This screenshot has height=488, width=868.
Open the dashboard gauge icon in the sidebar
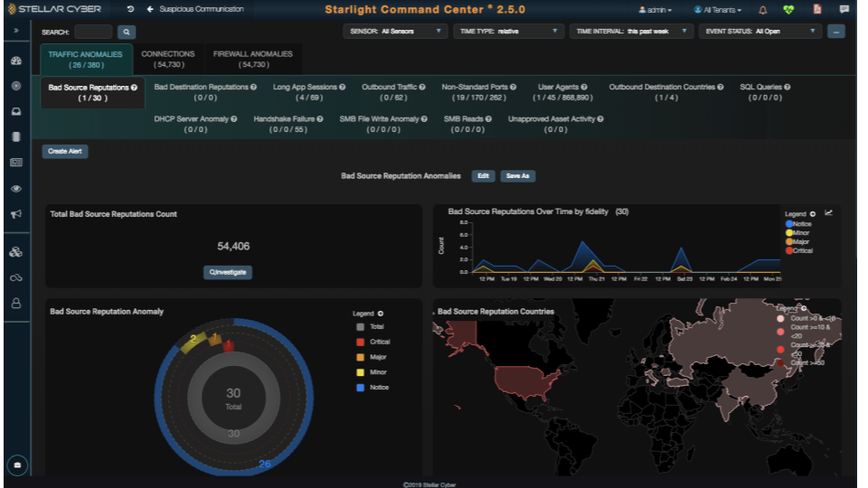16,61
